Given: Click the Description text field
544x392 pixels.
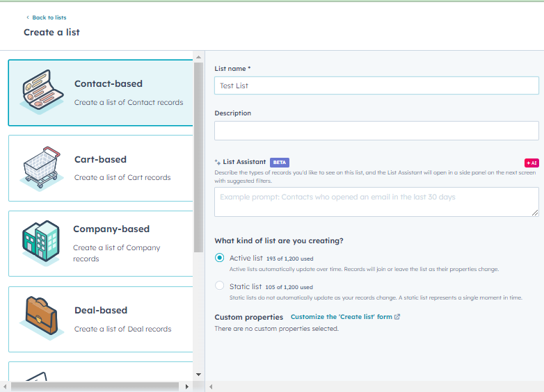Looking at the screenshot, I should 376,131.
